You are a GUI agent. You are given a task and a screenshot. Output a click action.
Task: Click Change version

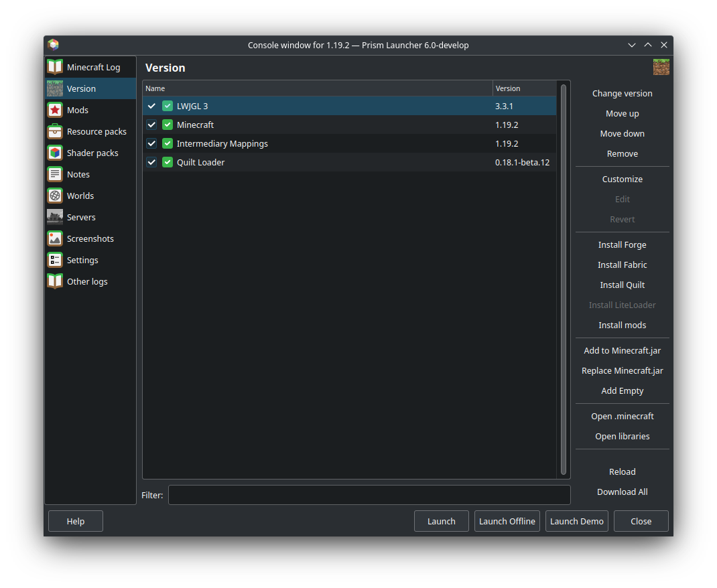tap(622, 94)
